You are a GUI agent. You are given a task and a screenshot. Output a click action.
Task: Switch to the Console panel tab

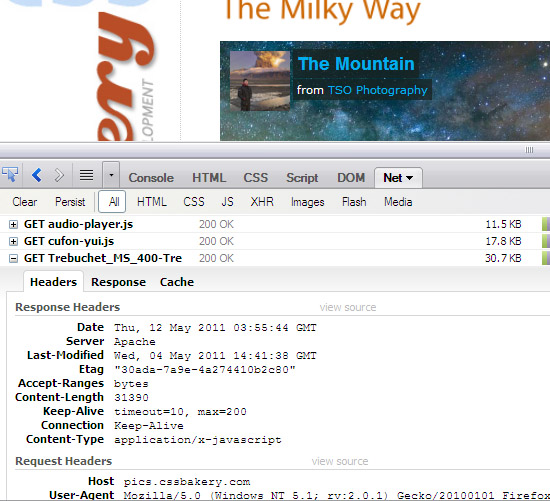(x=151, y=178)
